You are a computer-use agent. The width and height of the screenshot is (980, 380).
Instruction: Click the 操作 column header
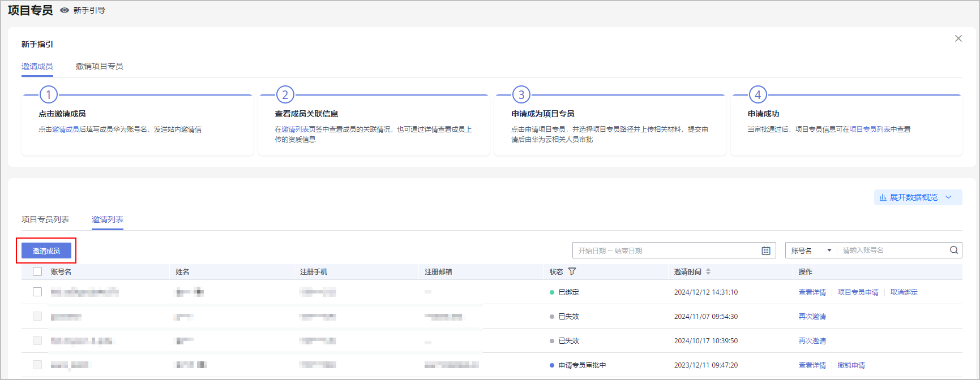point(806,272)
